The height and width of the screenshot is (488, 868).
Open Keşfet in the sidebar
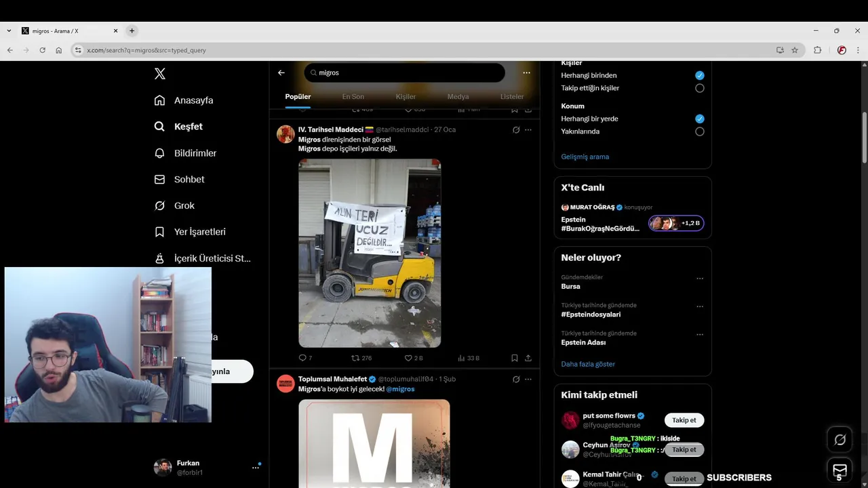tap(178, 127)
